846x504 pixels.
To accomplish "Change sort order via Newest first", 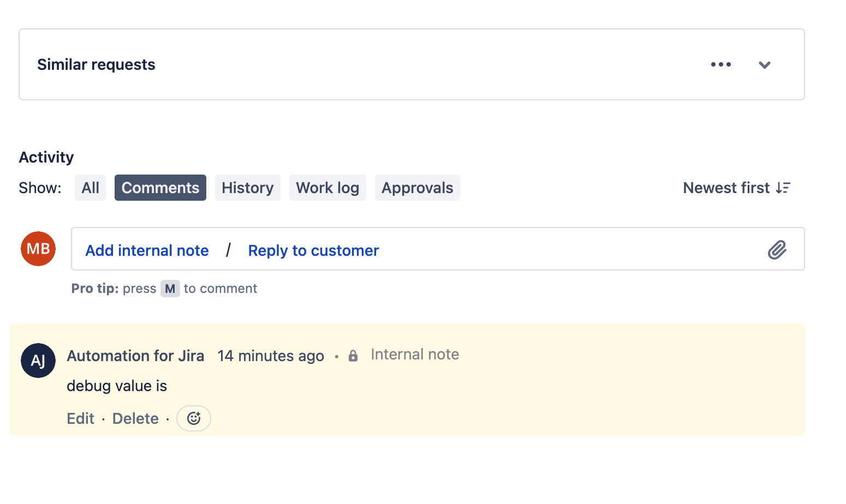I will (x=726, y=188).
